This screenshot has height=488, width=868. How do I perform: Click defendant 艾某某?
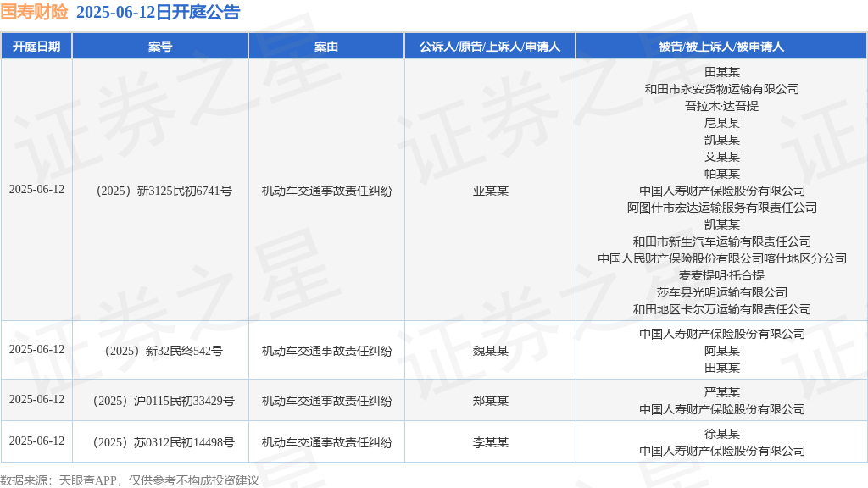click(722, 157)
